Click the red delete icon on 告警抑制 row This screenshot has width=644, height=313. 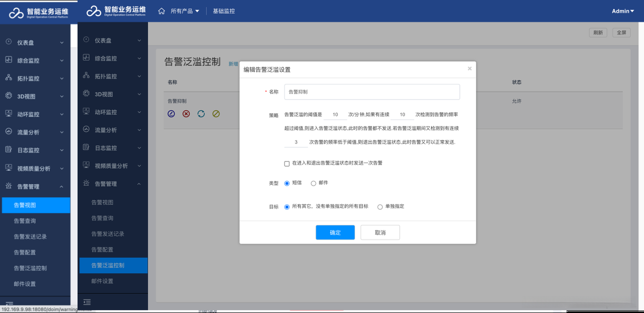186,114
